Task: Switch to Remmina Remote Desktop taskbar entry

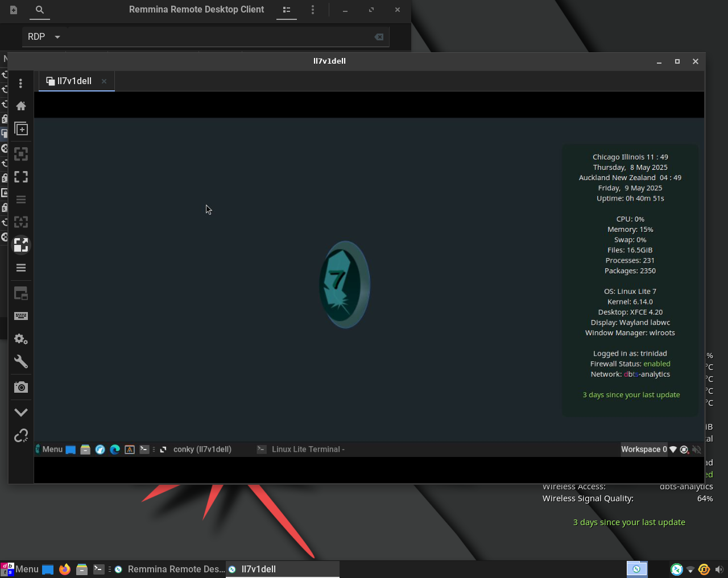Action: pos(169,569)
